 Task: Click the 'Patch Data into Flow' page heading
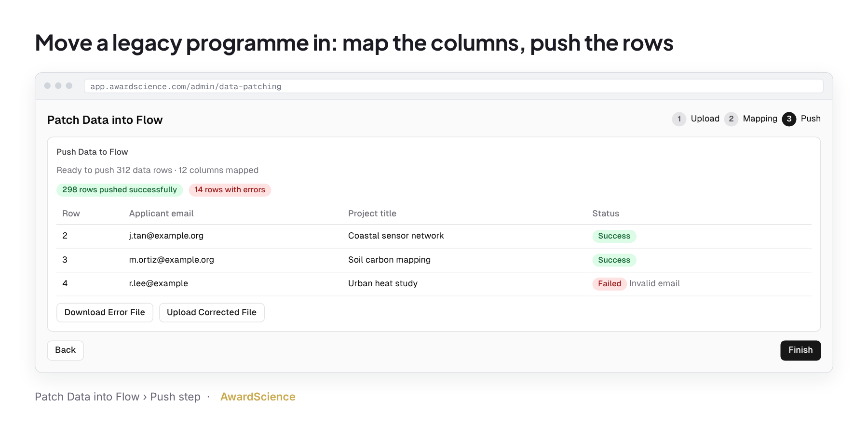(x=105, y=120)
